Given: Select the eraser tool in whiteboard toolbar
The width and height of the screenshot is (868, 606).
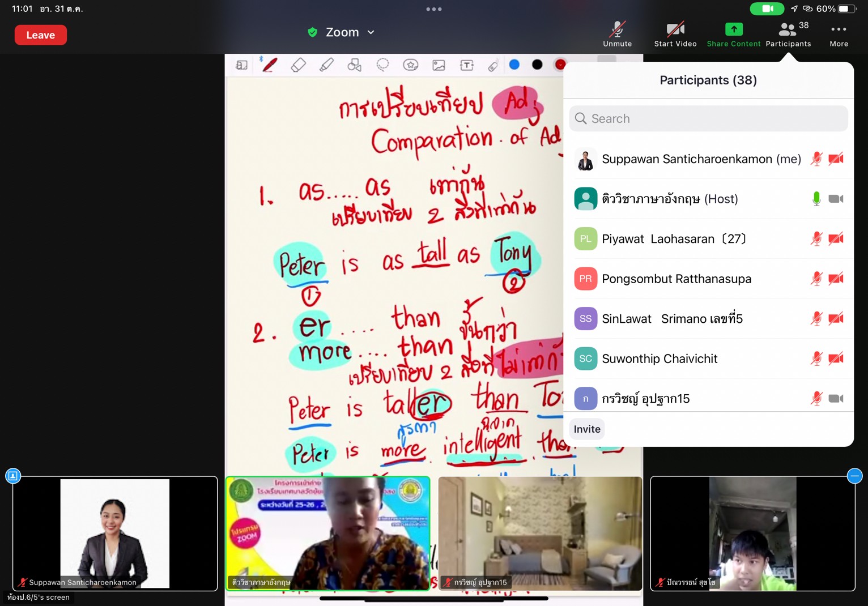Looking at the screenshot, I should click(298, 65).
